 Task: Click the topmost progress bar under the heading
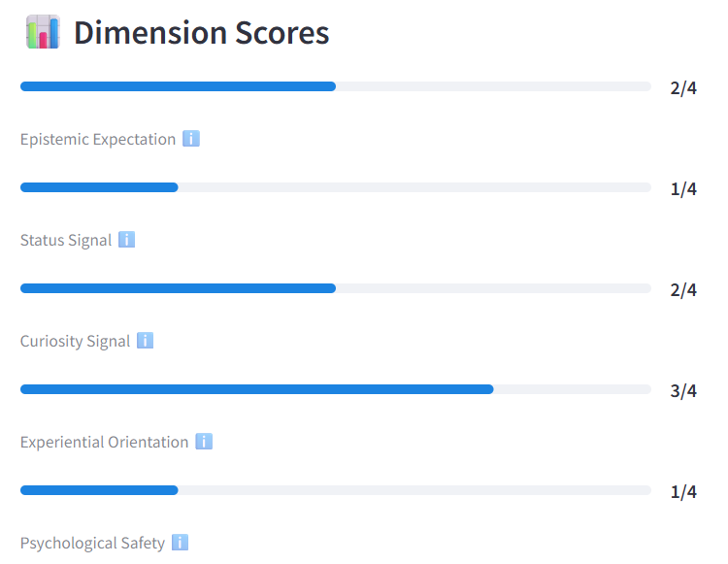tap(336, 86)
